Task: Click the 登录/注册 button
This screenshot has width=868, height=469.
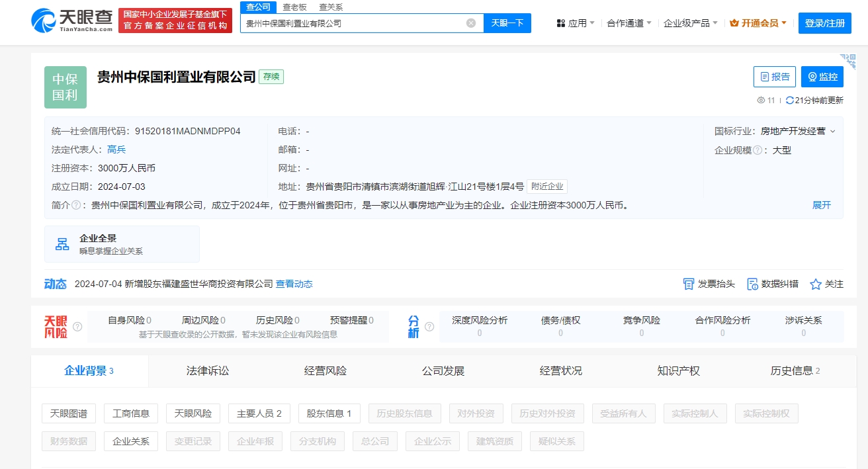Action: click(x=825, y=23)
